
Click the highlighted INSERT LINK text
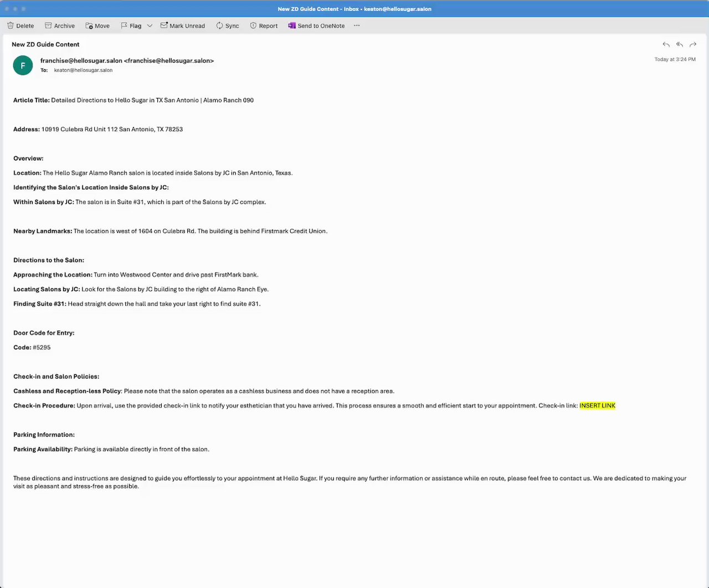point(597,405)
